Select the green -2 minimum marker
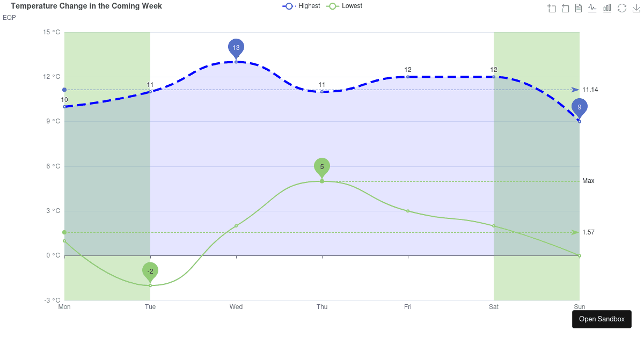 [x=150, y=271]
